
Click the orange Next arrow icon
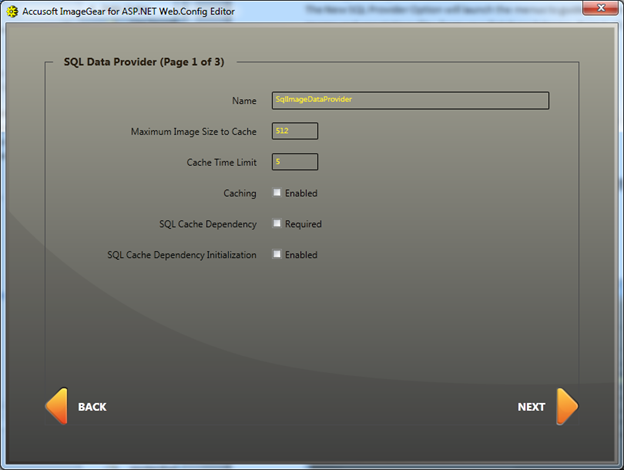566,407
